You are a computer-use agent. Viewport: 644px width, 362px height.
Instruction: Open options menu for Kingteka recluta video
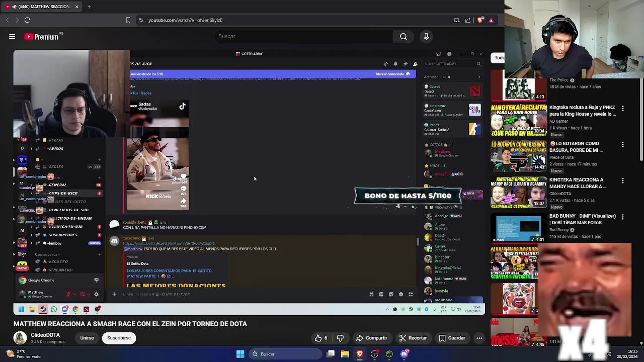coord(623,108)
